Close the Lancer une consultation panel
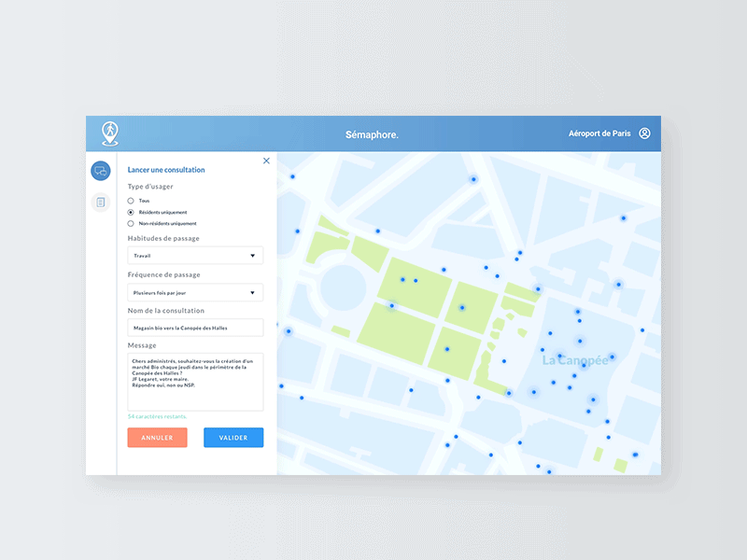This screenshot has width=747, height=560. [x=266, y=161]
